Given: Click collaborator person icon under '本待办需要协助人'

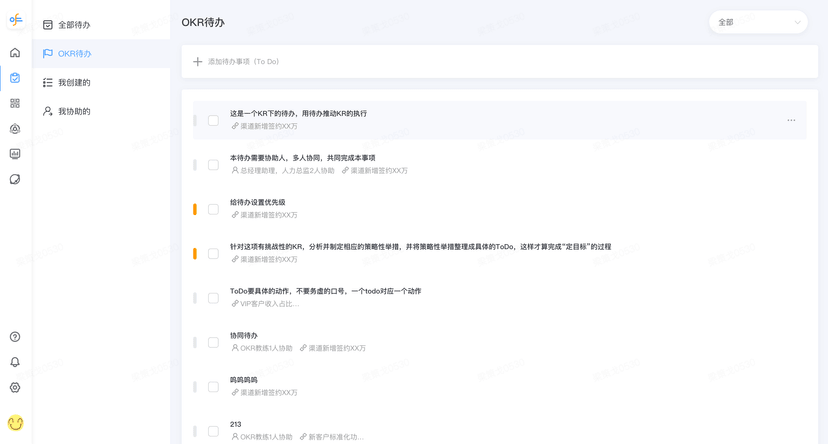Looking at the screenshot, I should pyautogui.click(x=235, y=171).
